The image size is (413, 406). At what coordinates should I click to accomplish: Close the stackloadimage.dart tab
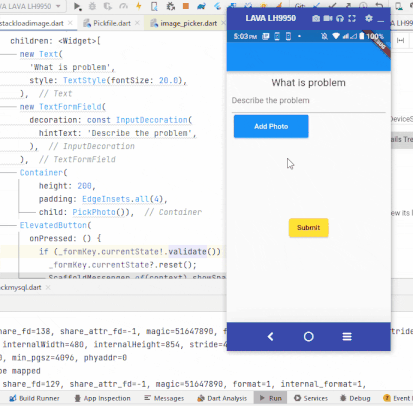click(70, 23)
